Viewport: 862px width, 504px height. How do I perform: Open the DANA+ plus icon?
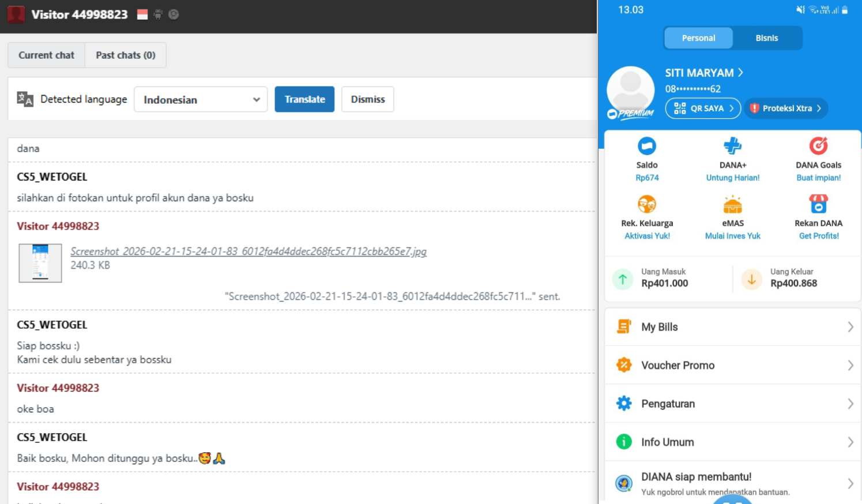coord(732,146)
